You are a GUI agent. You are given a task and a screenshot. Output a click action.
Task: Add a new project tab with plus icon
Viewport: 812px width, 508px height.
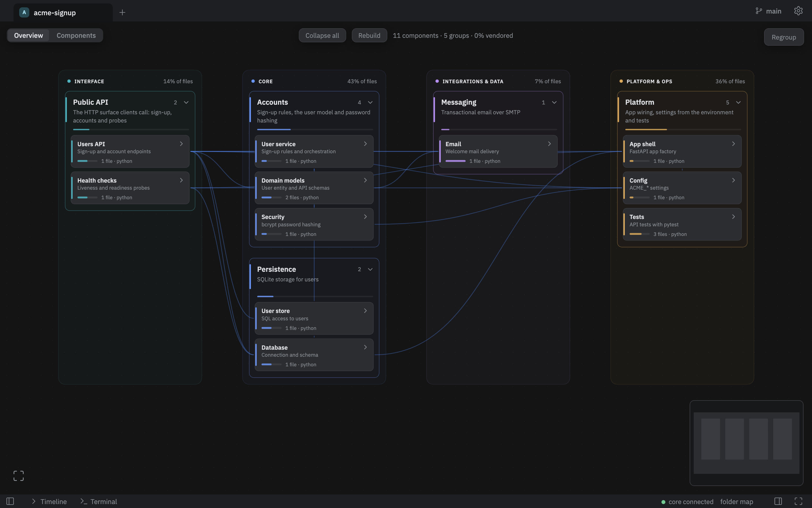click(122, 12)
